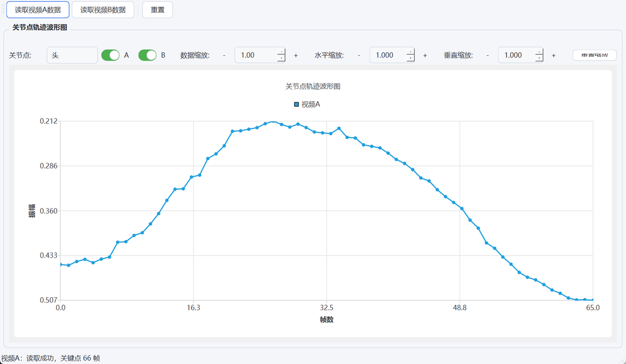Increase 数据缩放 with the plus sign
The width and height of the screenshot is (626, 364).
pyautogui.click(x=296, y=55)
